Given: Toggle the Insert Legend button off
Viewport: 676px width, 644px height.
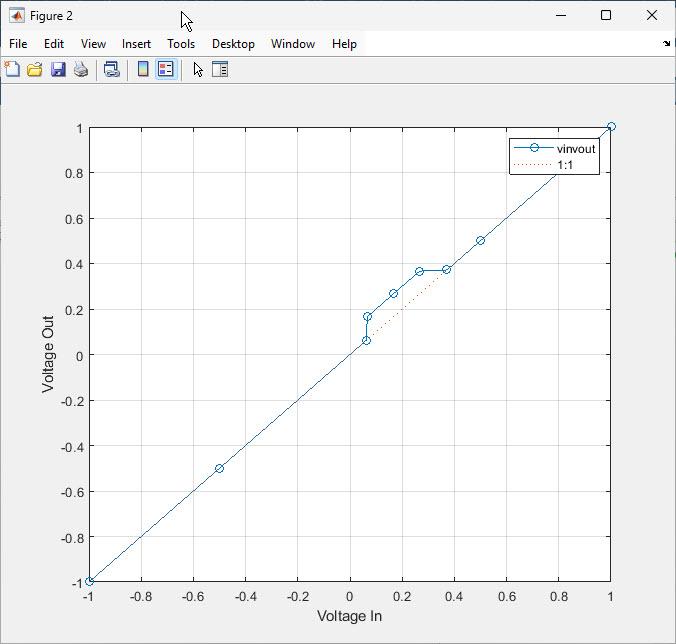Looking at the screenshot, I should pos(166,70).
